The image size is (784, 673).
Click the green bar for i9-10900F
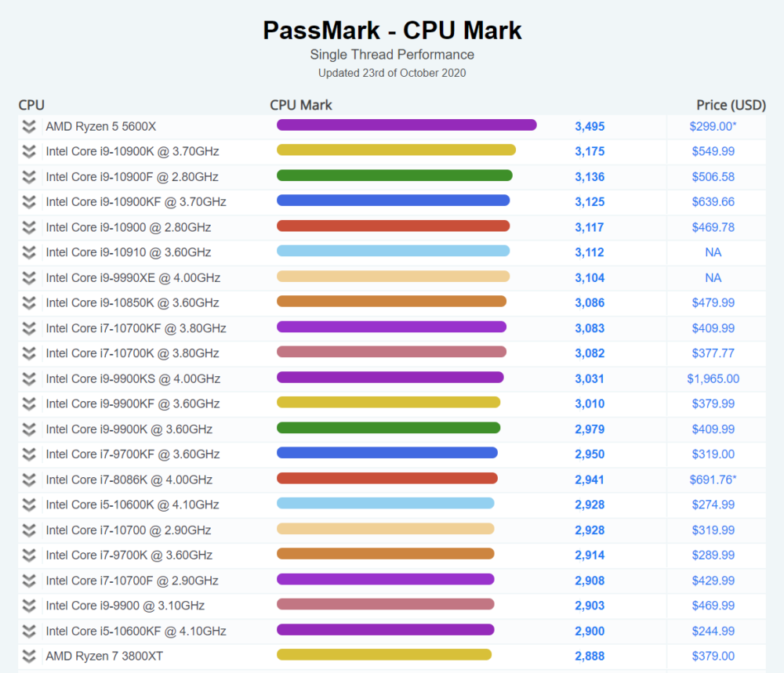394,175
